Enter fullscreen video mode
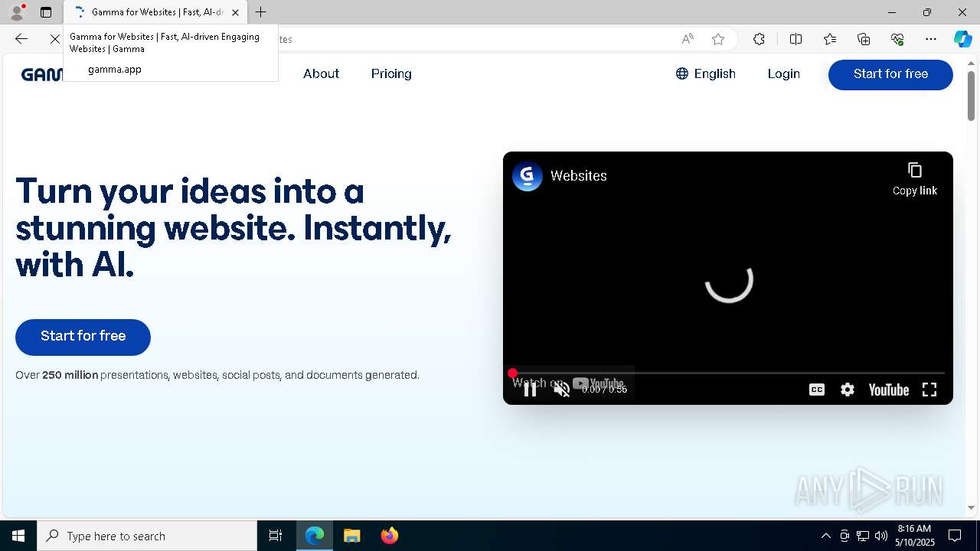Screen dimensions: 980x551 [x=929, y=390]
